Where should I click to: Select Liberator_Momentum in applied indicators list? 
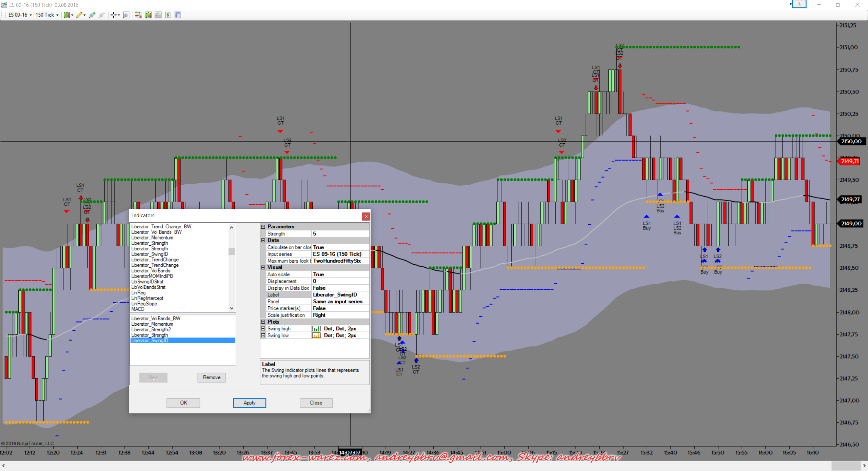click(152, 324)
